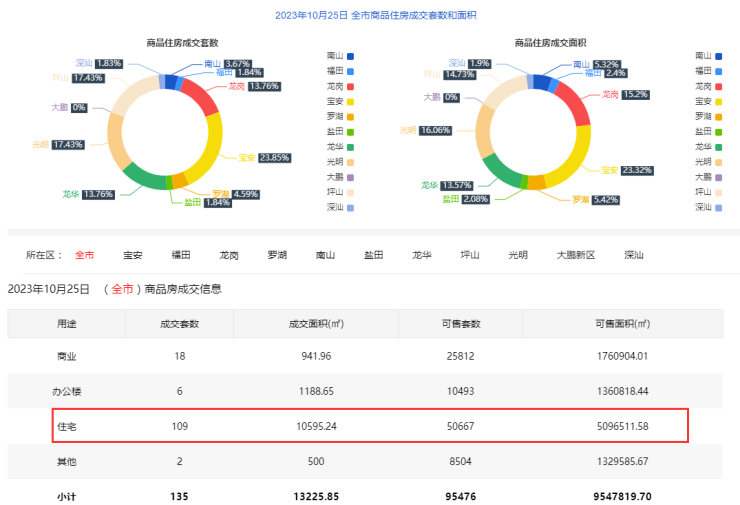Click the 办公楼 row label in table
The width and height of the screenshot is (740, 505).
pyautogui.click(x=66, y=391)
